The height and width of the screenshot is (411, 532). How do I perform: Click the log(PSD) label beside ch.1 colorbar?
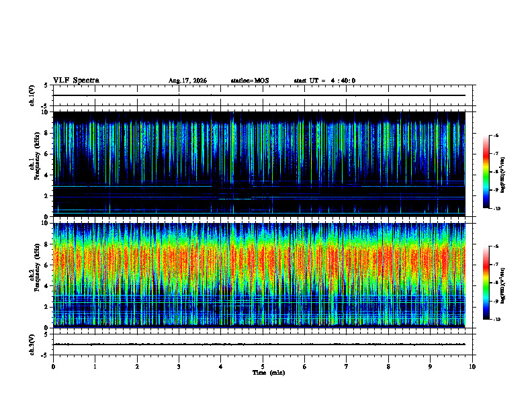pyautogui.click(x=503, y=175)
